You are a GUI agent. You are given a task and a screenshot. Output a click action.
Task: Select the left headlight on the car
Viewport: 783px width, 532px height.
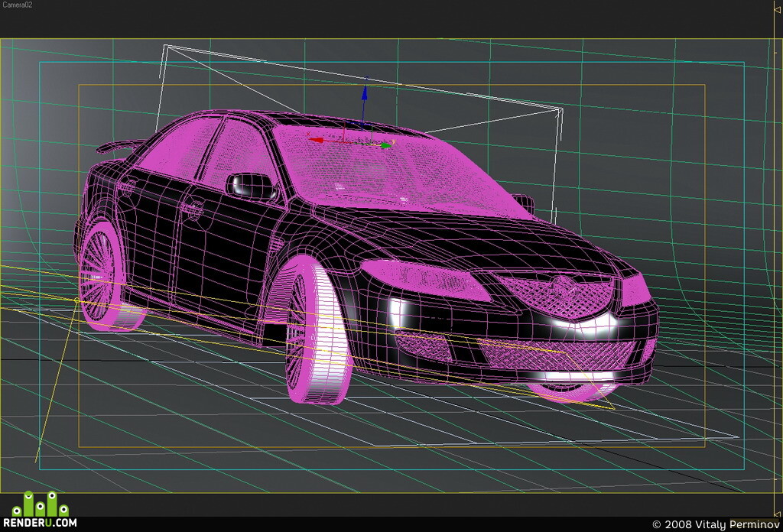pyautogui.click(x=424, y=280)
